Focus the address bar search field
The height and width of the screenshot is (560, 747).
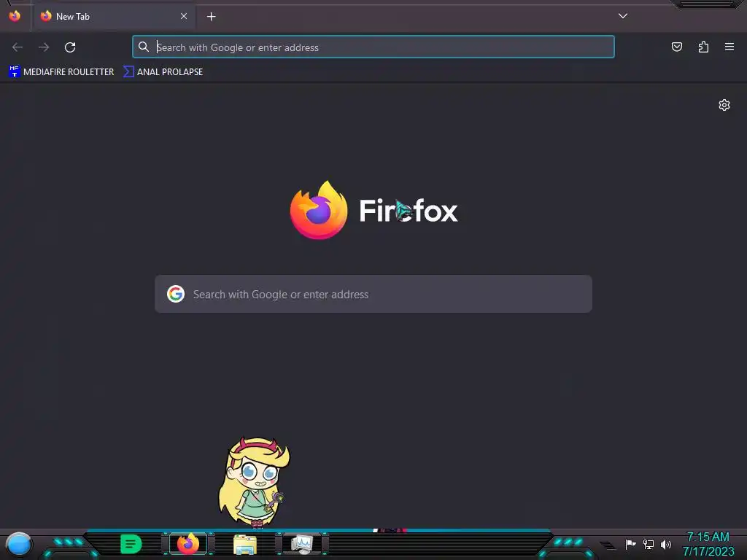[373, 47]
